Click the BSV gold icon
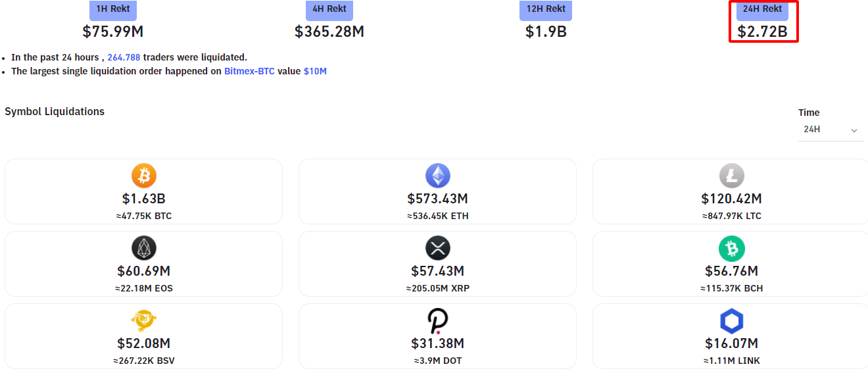This screenshot has height=379, width=868. [x=144, y=320]
